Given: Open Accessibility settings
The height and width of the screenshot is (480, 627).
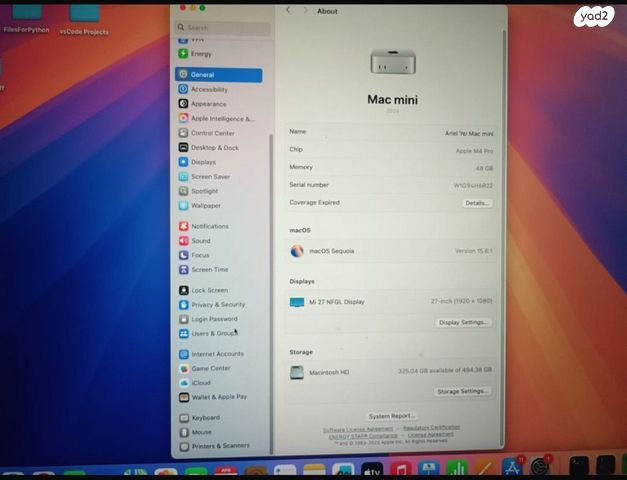Looking at the screenshot, I should pyautogui.click(x=204, y=89).
